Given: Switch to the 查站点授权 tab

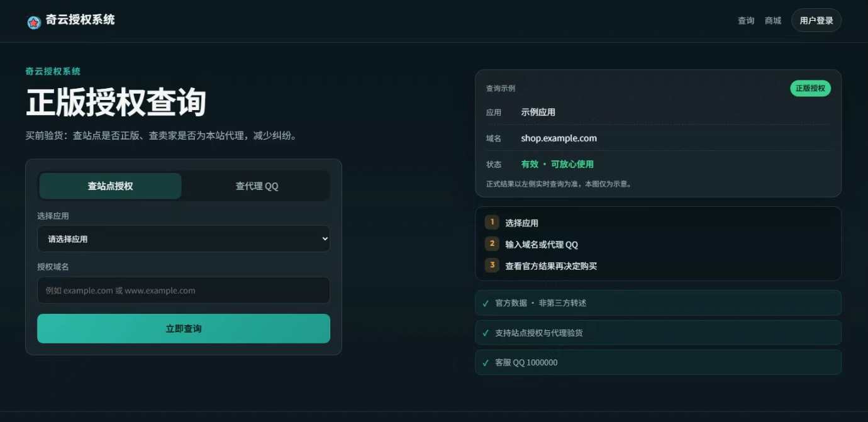Looking at the screenshot, I should [111, 186].
